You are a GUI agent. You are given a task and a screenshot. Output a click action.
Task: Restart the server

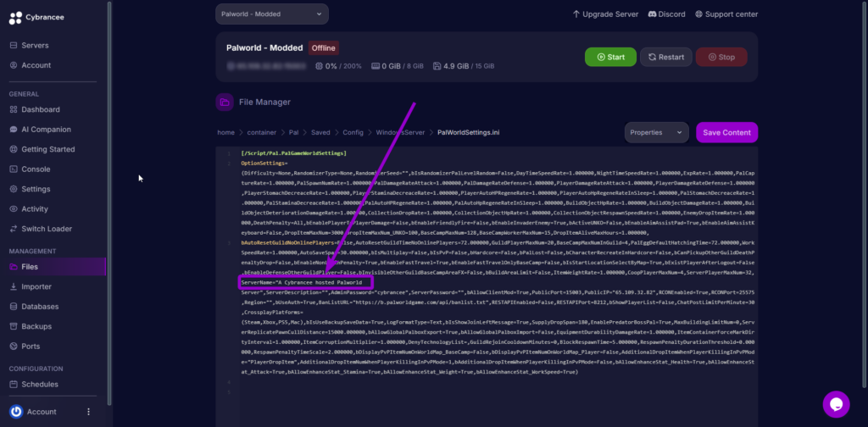click(665, 57)
